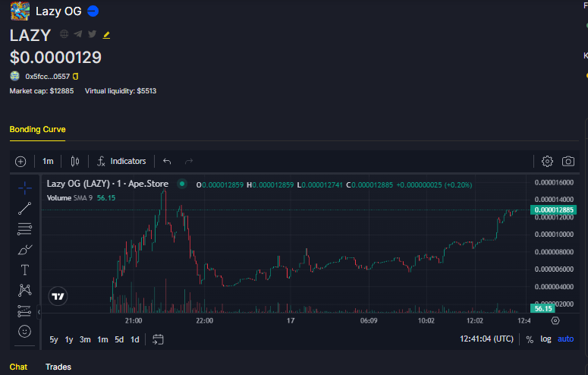The image size is (588, 375).
Task: Switch to the Chat tab
Action: 18,367
